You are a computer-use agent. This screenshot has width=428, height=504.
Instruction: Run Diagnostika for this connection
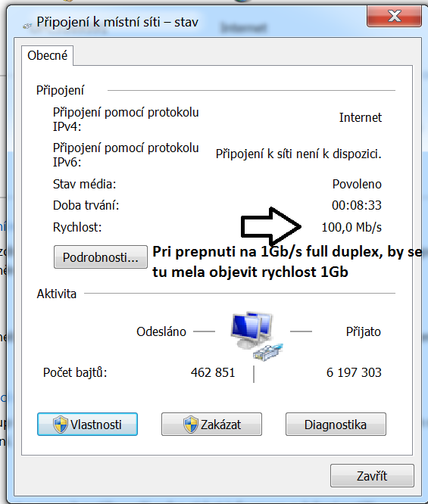pos(336,425)
